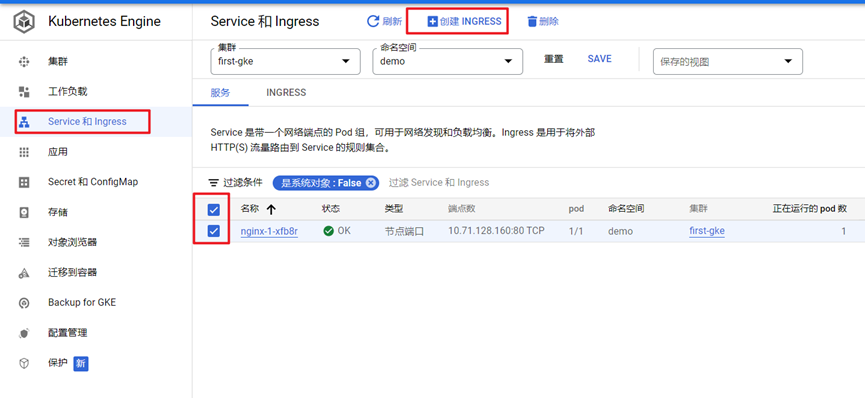865x398 pixels.
Task: Click the 端点数 column header
Action: point(462,209)
